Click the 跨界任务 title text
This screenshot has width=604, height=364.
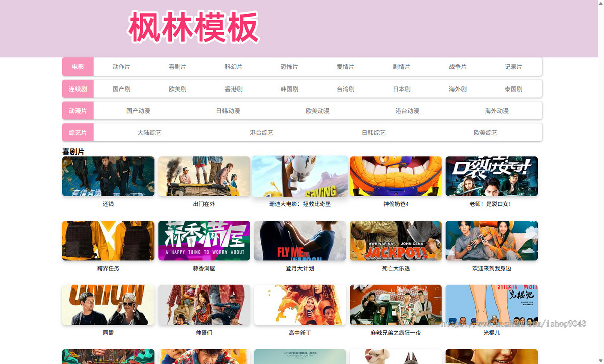(x=108, y=269)
